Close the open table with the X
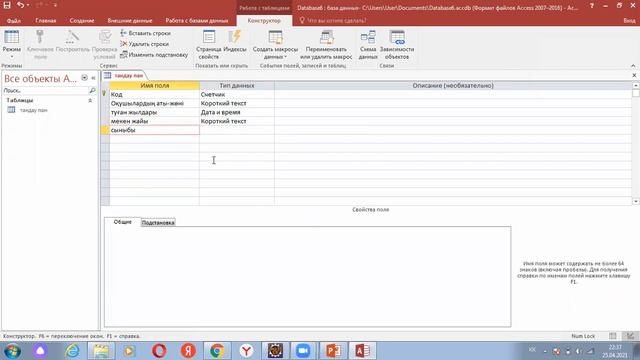This screenshot has width=640, height=360. (634, 76)
